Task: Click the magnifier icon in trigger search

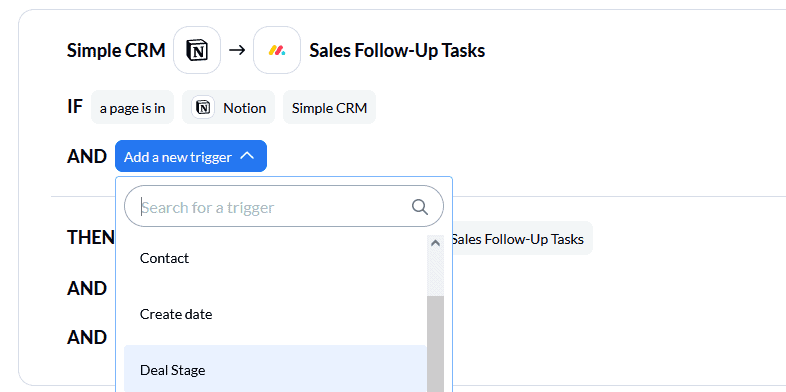Action: pyautogui.click(x=420, y=207)
